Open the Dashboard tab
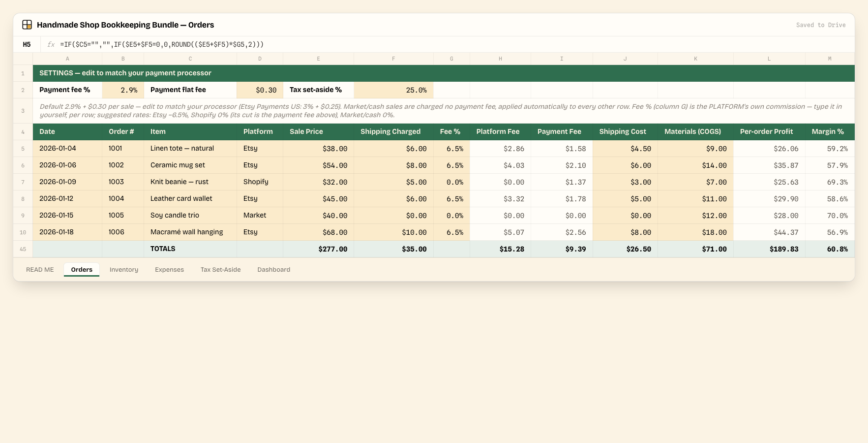This screenshot has width=868, height=443. [x=274, y=270]
